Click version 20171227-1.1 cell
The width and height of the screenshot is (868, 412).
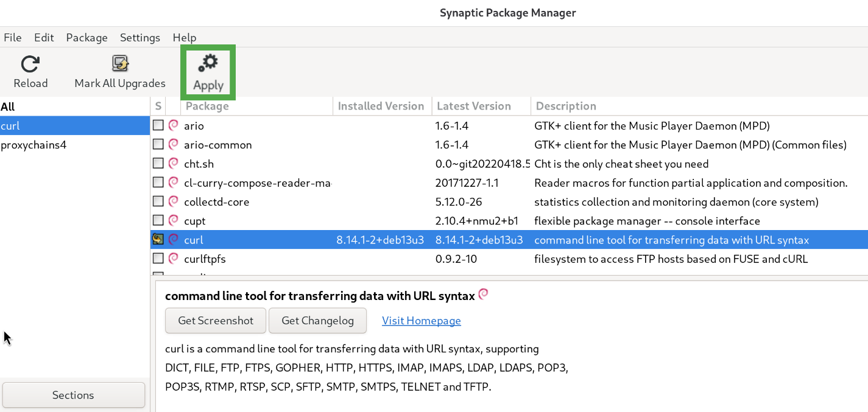(467, 183)
